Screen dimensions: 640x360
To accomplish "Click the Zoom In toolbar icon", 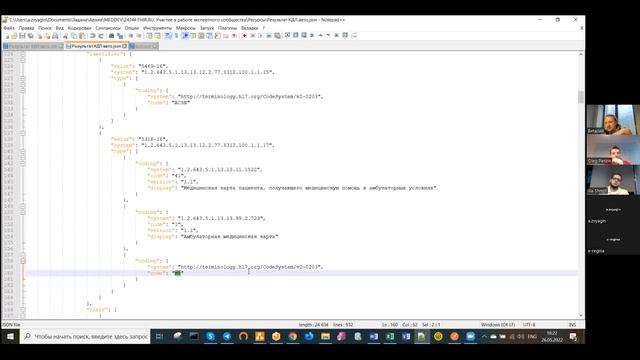I will [130, 36].
